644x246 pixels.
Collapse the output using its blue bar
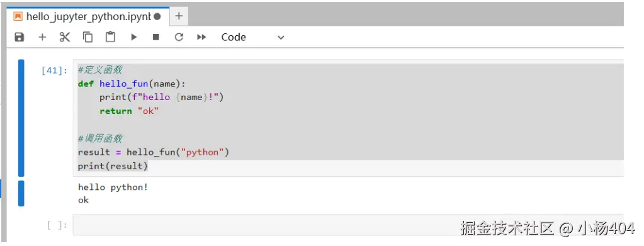click(x=21, y=193)
